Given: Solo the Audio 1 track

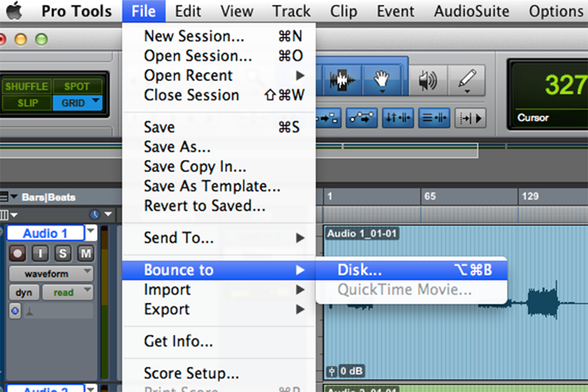Looking at the screenshot, I should (63, 254).
